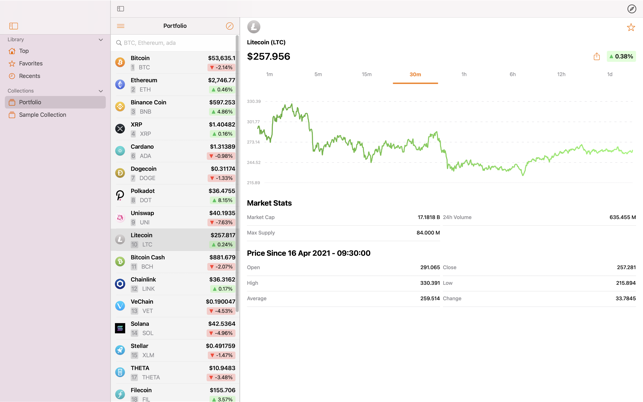Click the Bitcoin coin icon in list
This screenshot has width=643, height=402.
pyautogui.click(x=120, y=62)
